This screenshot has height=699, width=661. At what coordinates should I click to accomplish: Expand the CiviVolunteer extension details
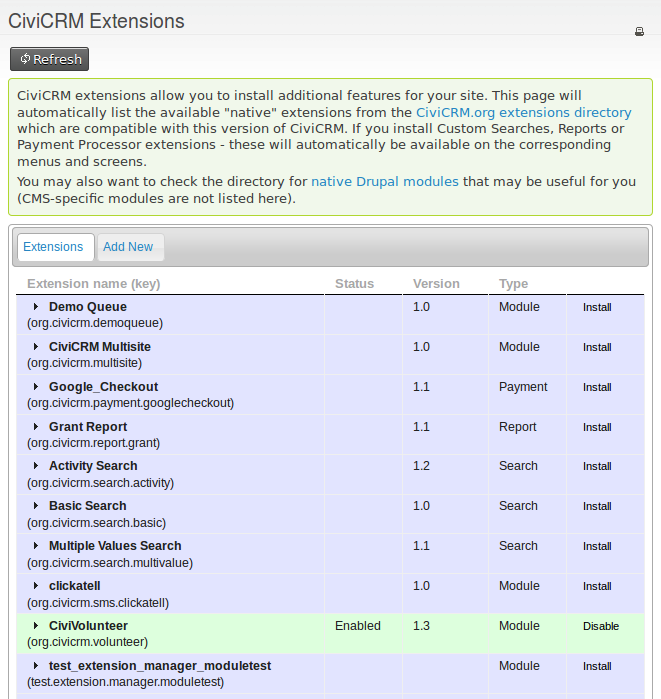(x=36, y=626)
